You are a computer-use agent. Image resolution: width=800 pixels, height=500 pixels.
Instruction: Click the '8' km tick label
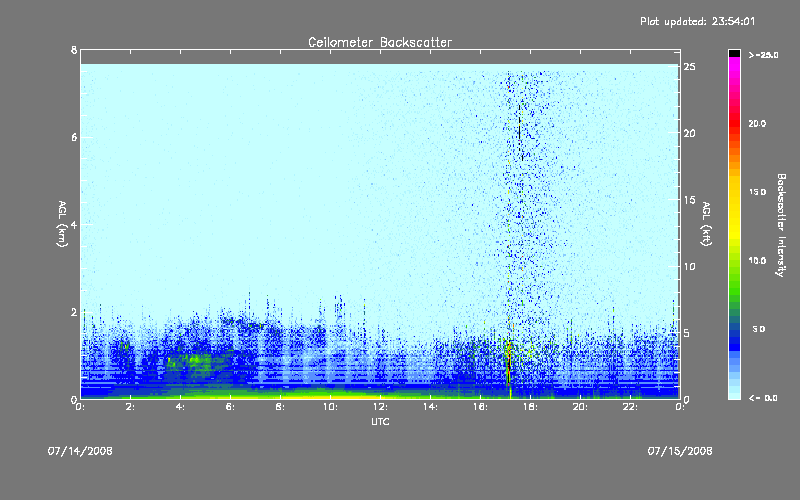coord(74,50)
